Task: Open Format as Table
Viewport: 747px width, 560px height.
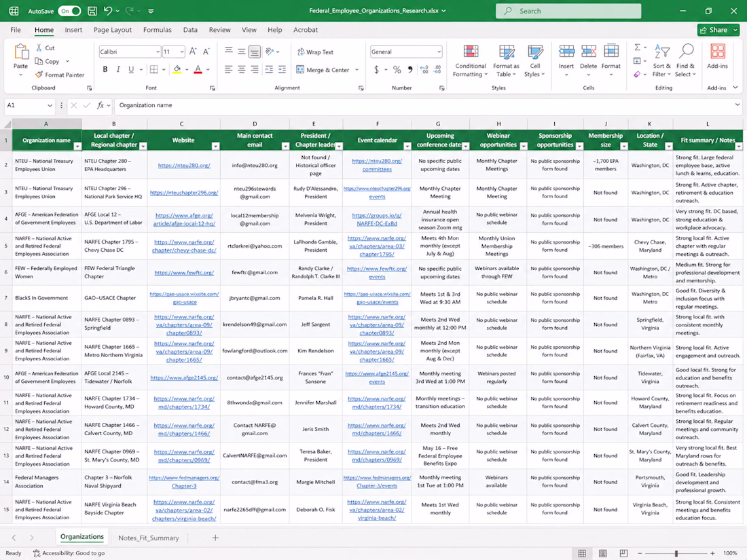Action: click(x=506, y=61)
